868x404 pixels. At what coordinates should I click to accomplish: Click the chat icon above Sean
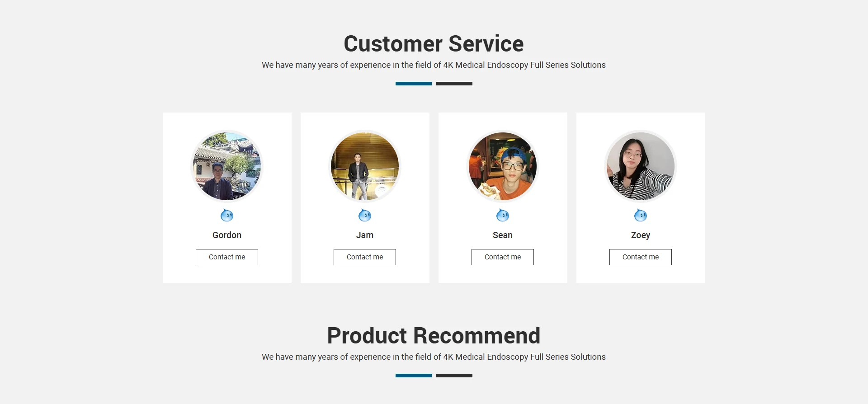pos(503,216)
